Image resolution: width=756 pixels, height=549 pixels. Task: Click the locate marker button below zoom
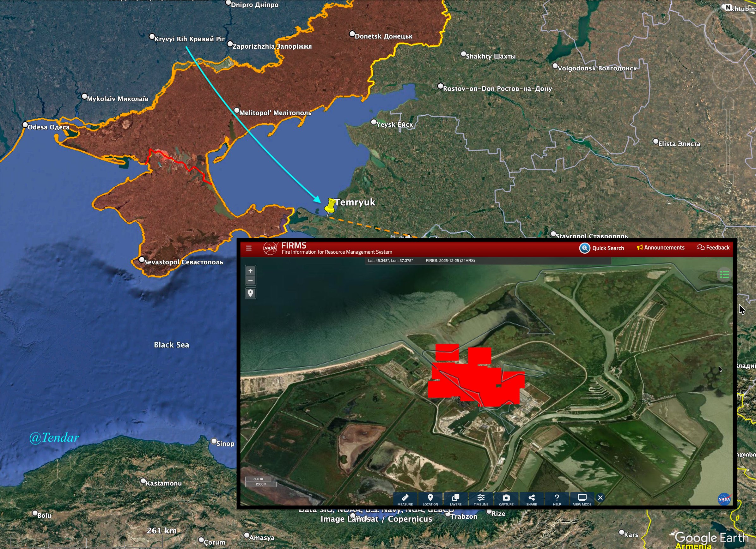tap(250, 293)
